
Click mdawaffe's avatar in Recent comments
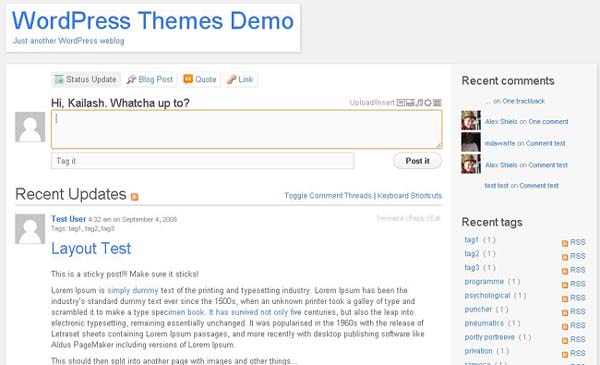[471, 142]
